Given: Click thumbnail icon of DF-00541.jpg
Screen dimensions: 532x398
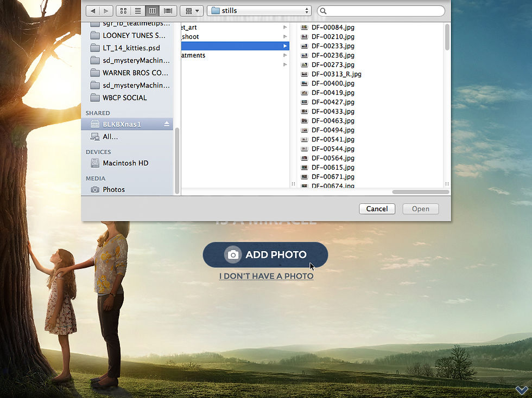Looking at the screenshot, I should (x=305, y=139).
